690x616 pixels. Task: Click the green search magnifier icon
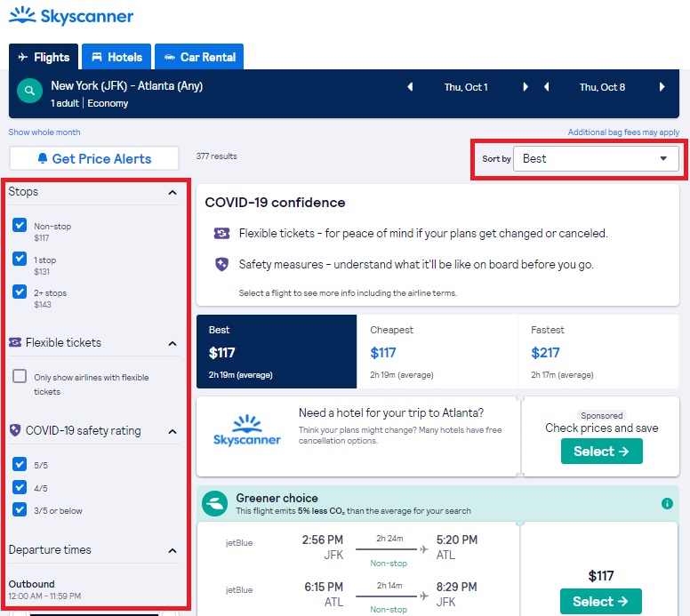[x=29, y=91]
